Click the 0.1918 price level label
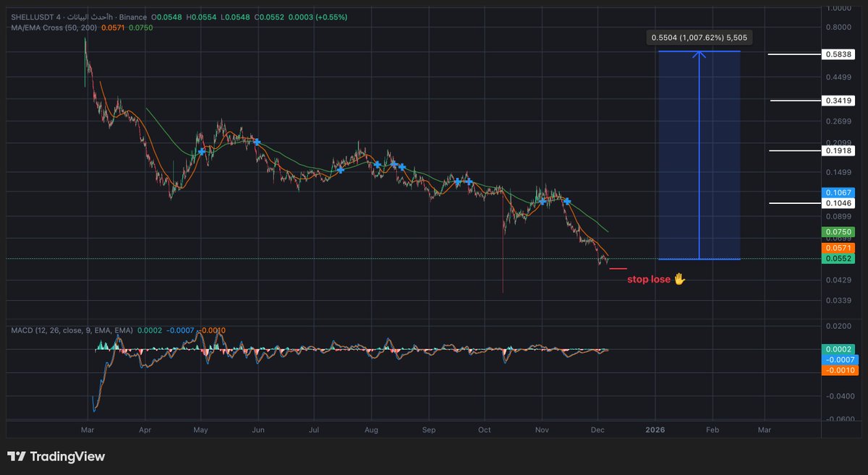 tap(839, 150)
